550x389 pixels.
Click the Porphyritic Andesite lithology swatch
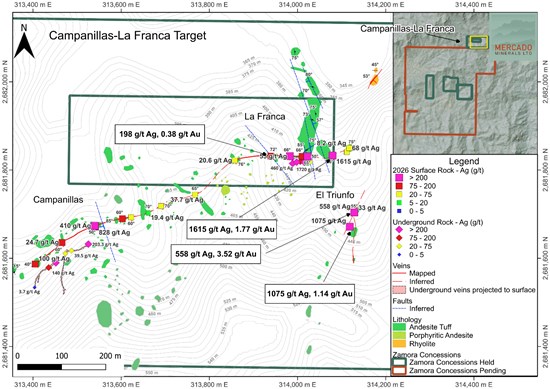[399, 335]
